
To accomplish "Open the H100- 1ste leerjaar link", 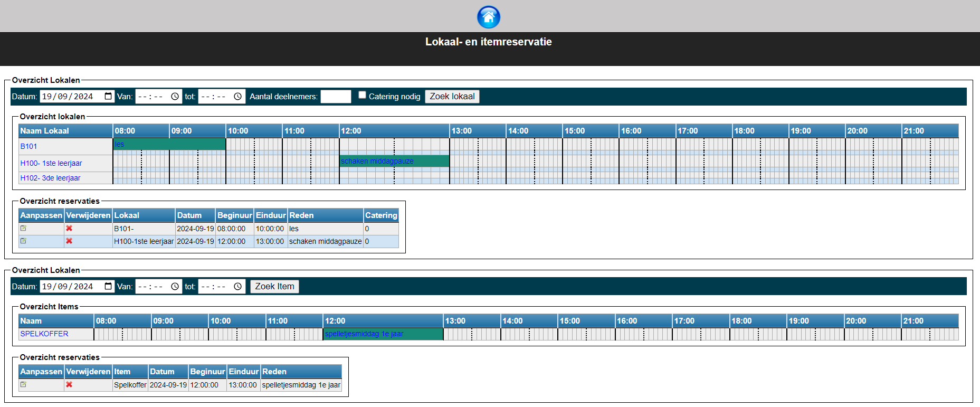I will coord(51,163).
